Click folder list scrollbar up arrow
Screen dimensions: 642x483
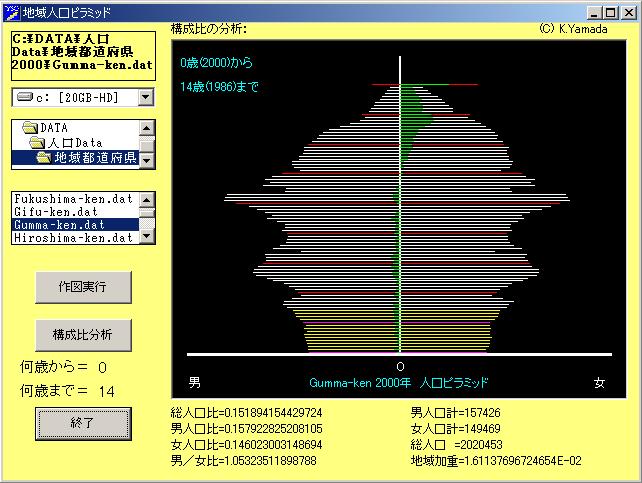click(147, 129)
